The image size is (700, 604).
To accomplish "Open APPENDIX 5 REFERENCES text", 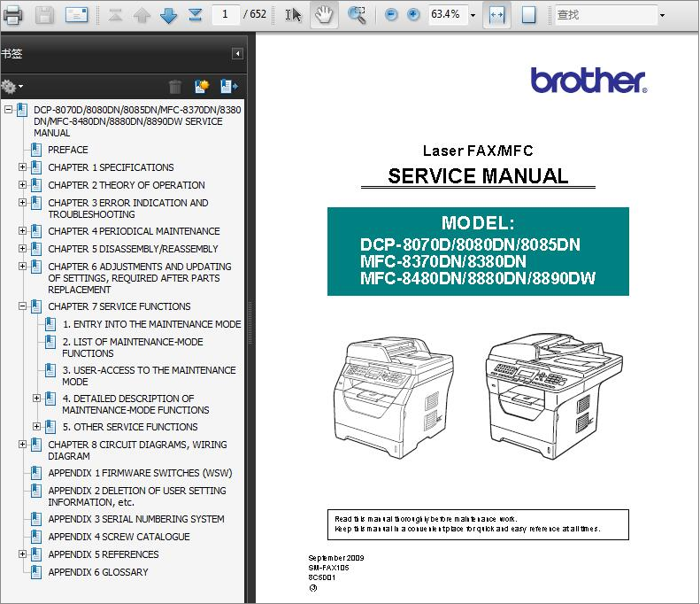I will tap(104, 555).
